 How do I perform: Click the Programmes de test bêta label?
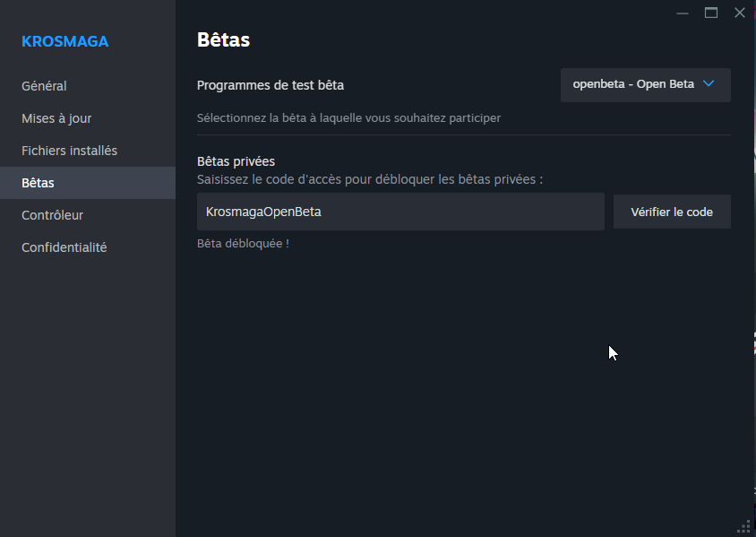click(270, 85)
